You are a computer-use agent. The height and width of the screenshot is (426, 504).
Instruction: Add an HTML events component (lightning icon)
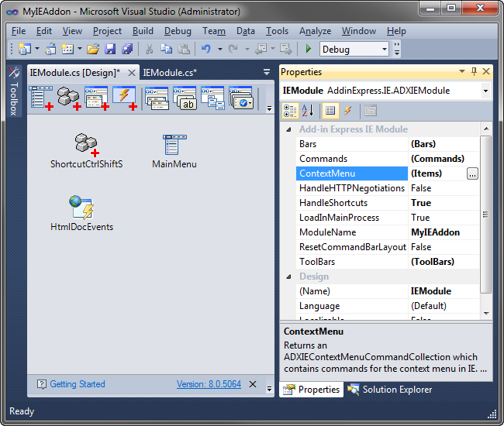[125, 98]
